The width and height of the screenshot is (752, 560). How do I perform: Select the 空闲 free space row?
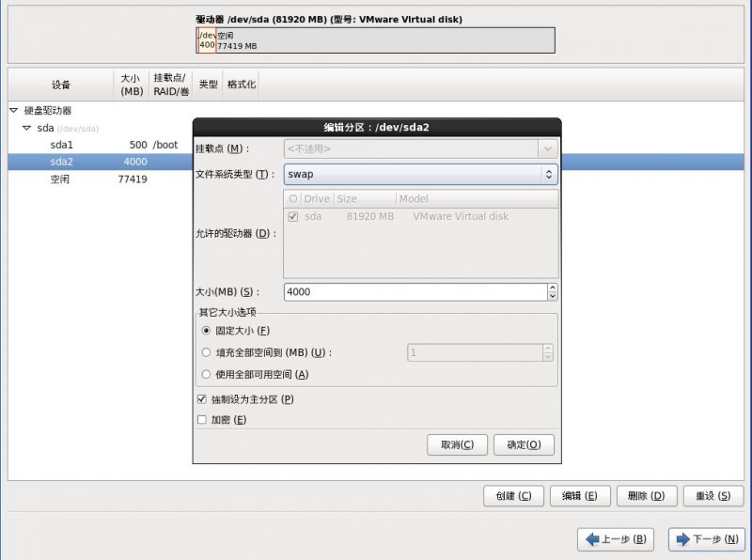94,179
